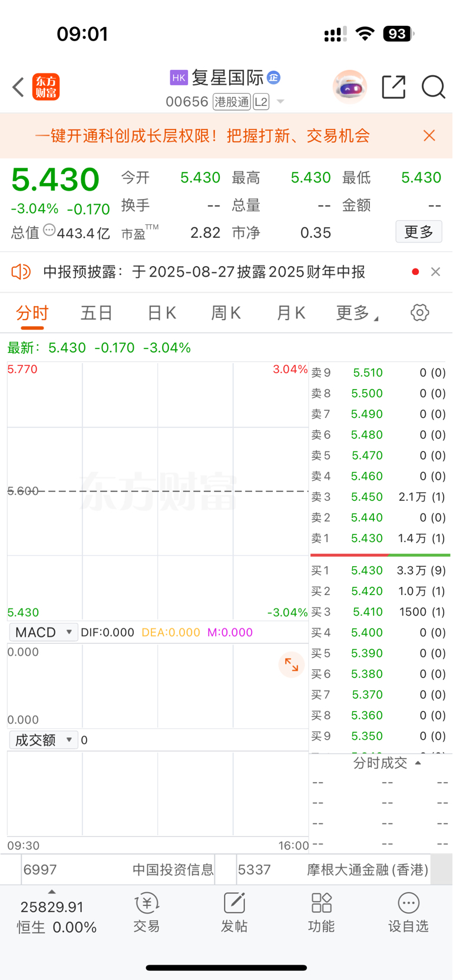
Task: Tap the 更多 quote details button
Action: pos(419,232)
